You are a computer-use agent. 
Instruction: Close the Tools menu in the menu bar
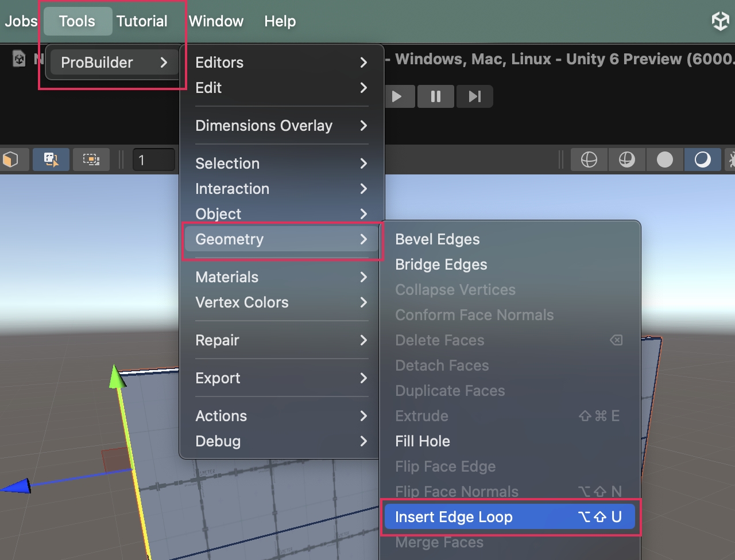(77, 21)
